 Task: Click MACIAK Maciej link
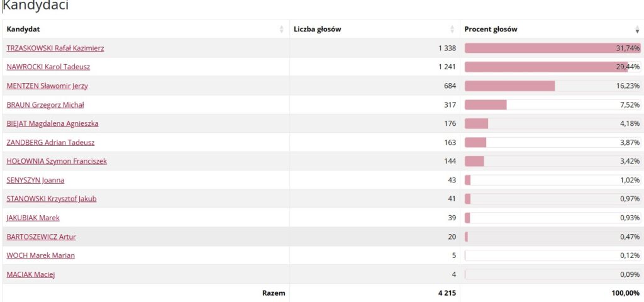[31, 274]
